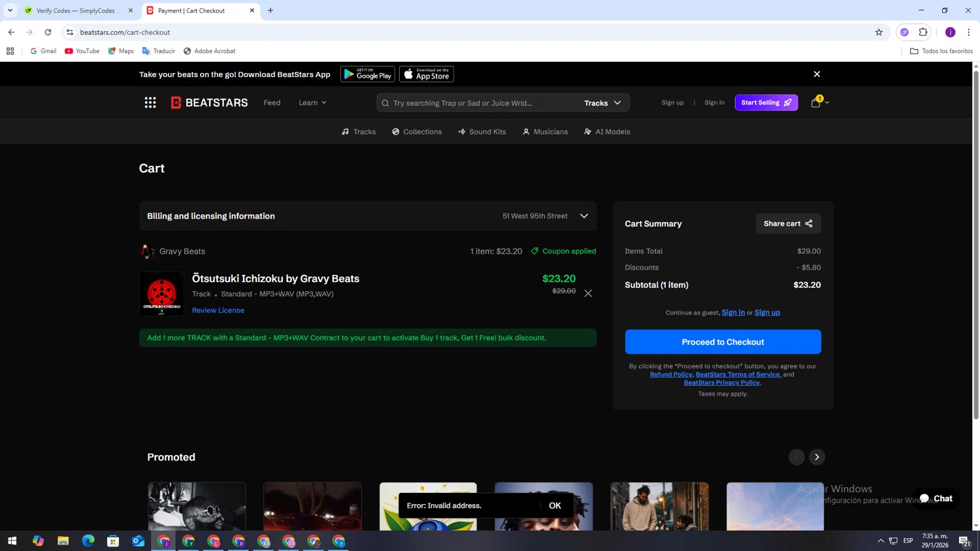Viewport: 980px width, 551px height.
Task: View site information icon in address bar
Action: [x=70, y=32]
